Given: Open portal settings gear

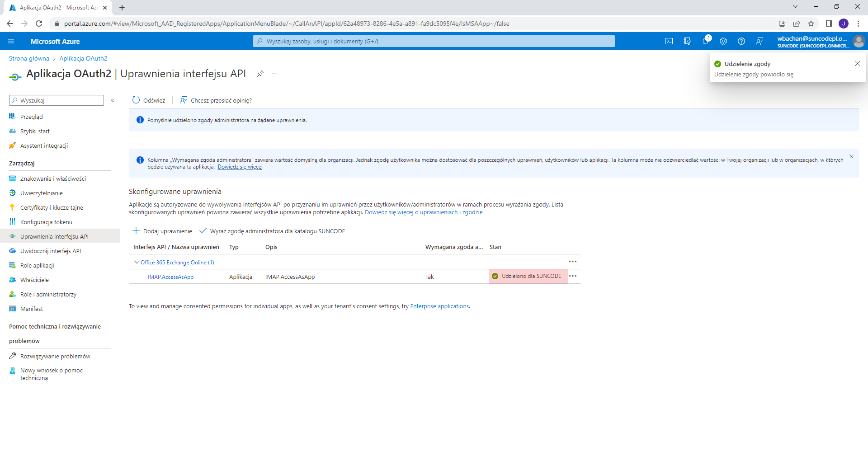Looking at the screenshot, I should (x=723, y=41).
